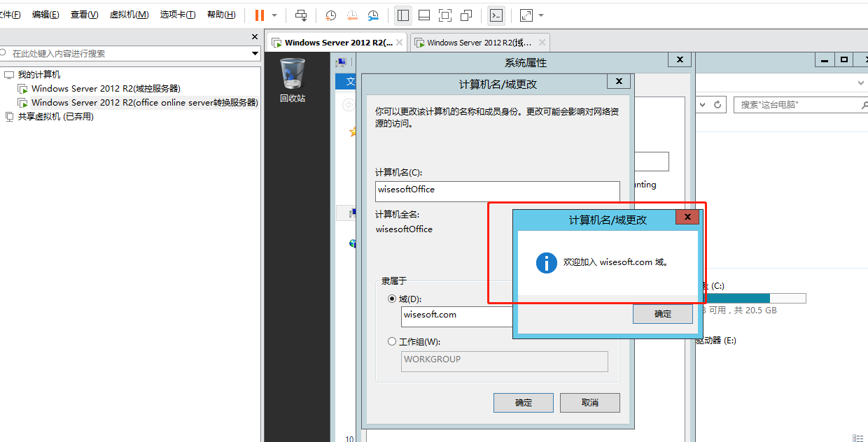Enter full screen mode icon

pyautogui.click(x=445, y=15)
